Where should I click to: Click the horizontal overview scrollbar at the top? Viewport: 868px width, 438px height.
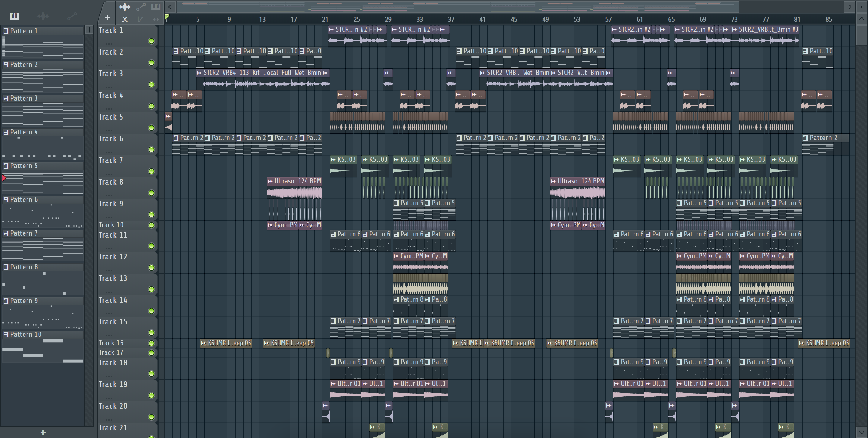click(458, 7)
